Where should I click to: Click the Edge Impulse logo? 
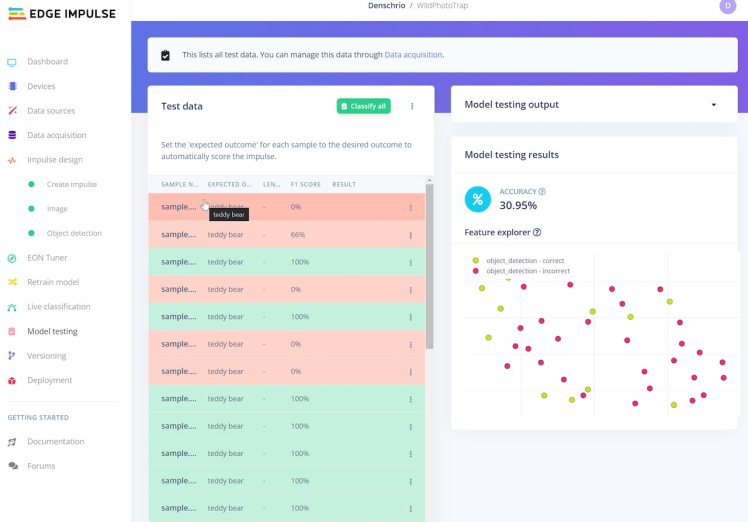click(x=62, y=14)
